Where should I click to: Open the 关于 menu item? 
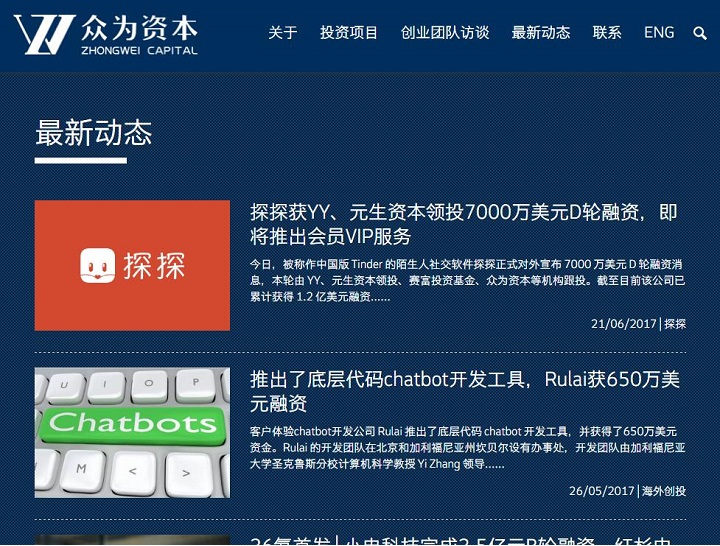pos(283,33)
